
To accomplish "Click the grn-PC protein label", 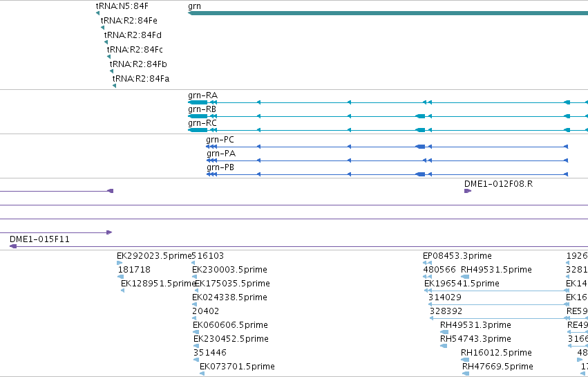I will 220,140.
